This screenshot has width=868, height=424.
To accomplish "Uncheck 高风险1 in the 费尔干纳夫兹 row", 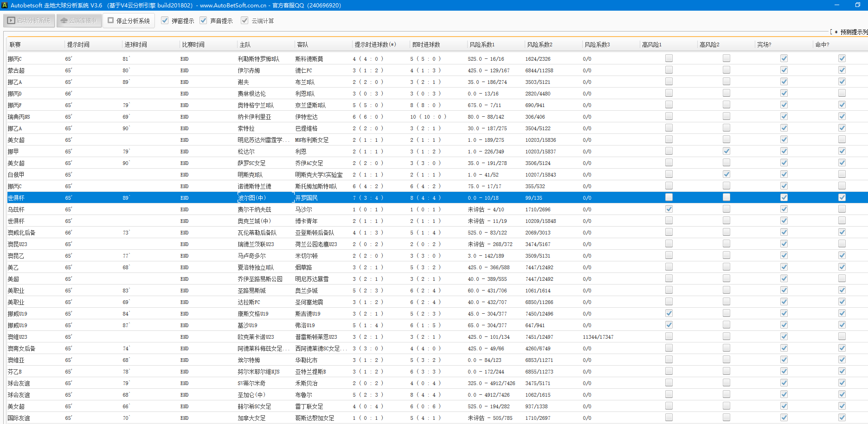I will (x=669, y=209).
